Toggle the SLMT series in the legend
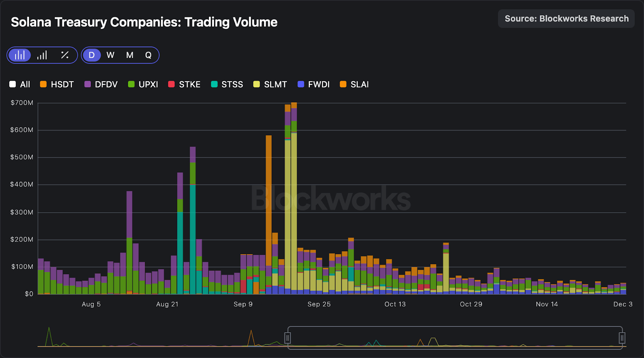Viewport: 644px width, 358px height. (270, 84)
